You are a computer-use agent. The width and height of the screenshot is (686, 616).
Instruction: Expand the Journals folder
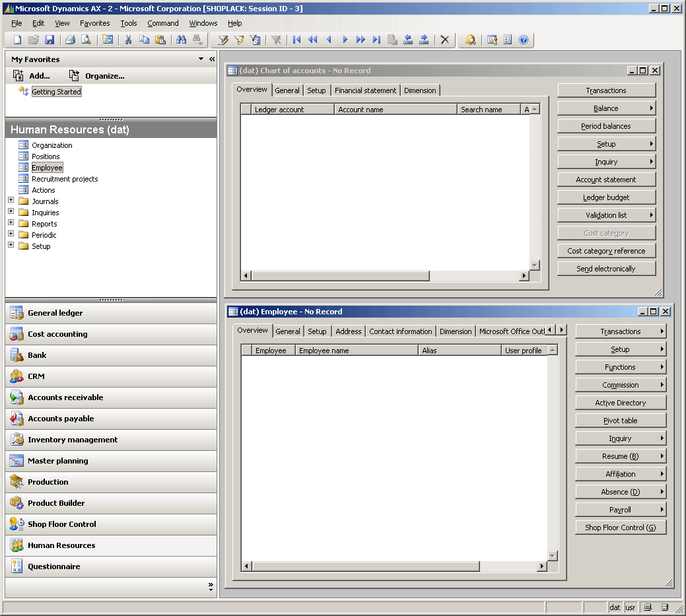coord(11,200)
